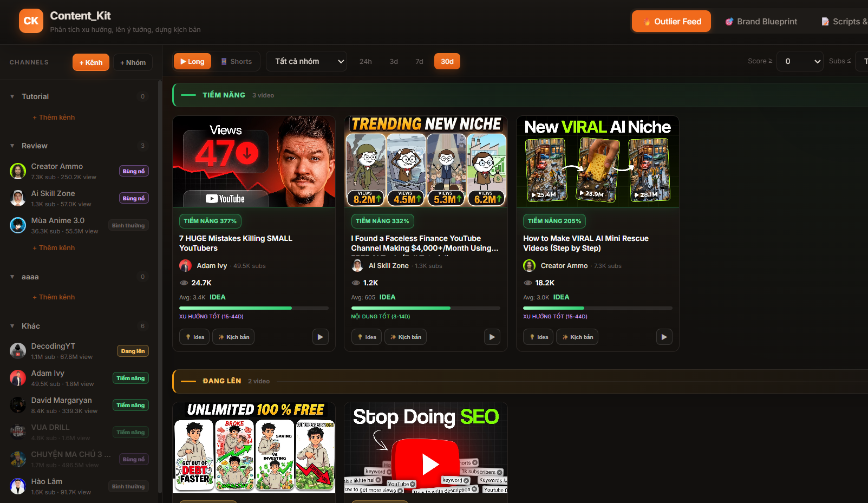This screenshot has height=503, width=868.
Task: Collapse the Khác channel group
Action: click(12, 326)
